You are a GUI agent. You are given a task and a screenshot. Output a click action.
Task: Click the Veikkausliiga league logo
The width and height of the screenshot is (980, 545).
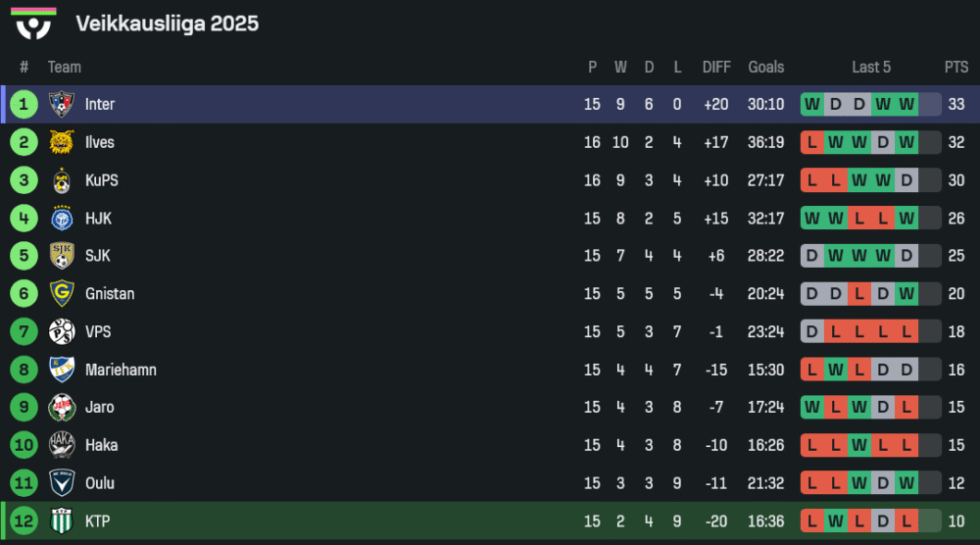point(34,24)
